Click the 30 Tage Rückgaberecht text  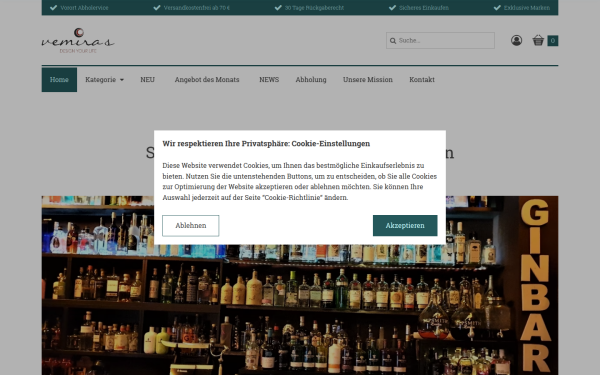point(314,8)
